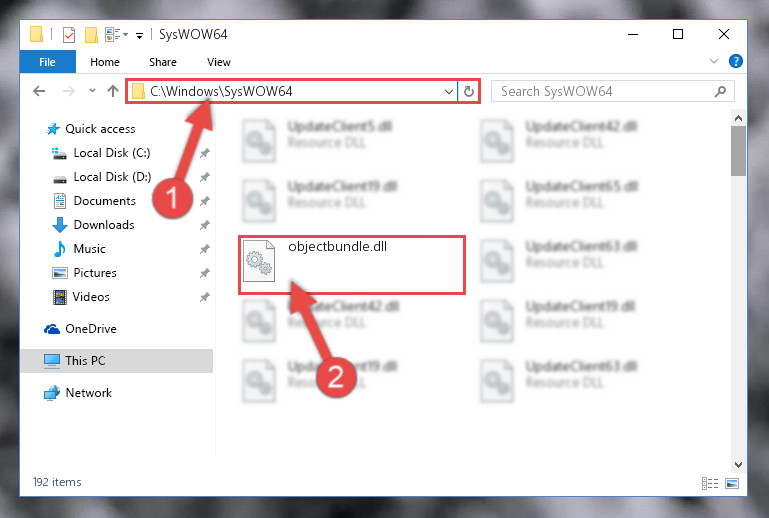Image resolution: width=769 pixels, height=518 pixels.
Task: Open the blue Help question mark
Action: 735,61
